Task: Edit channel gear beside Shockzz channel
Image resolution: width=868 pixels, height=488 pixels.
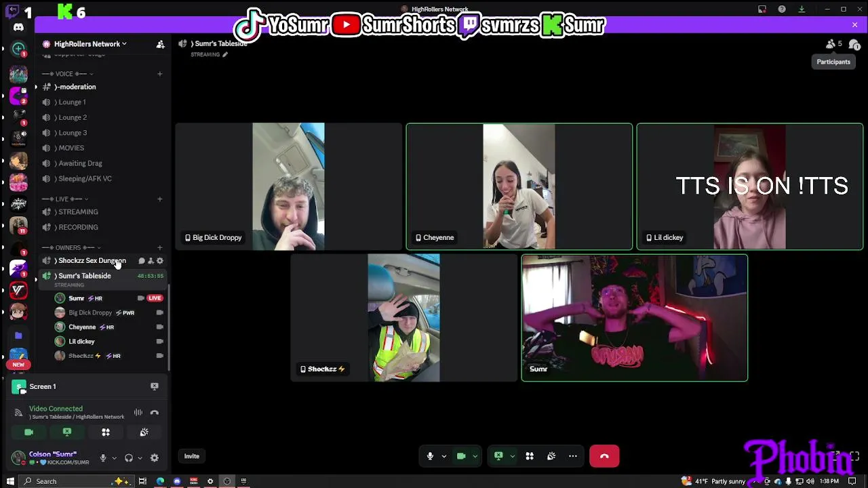Action: coord(160,261)
